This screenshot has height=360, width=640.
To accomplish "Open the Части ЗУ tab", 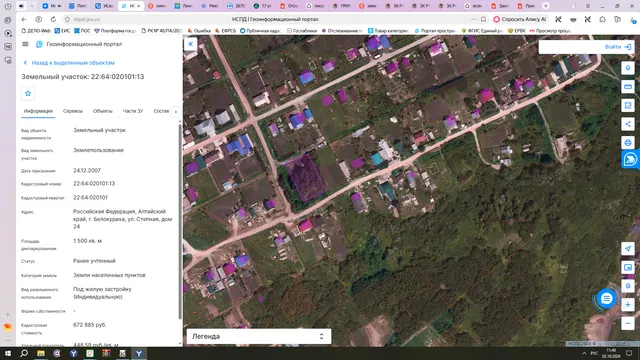I will pos(133,111).
